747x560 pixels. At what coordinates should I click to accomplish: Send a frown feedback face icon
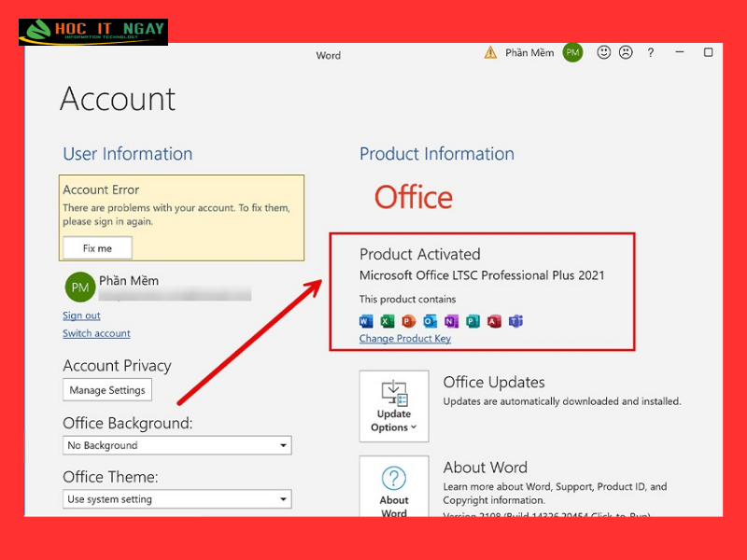(626, 52)
